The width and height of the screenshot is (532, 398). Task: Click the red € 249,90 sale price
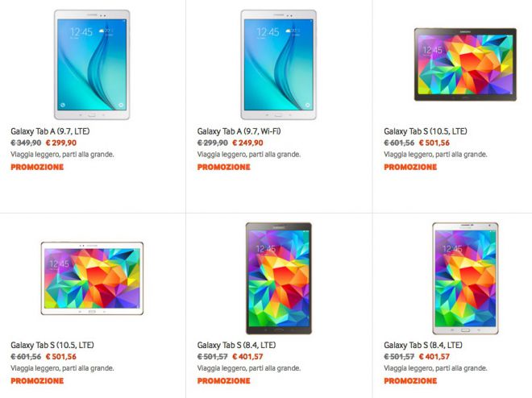[x=247, y=143]
